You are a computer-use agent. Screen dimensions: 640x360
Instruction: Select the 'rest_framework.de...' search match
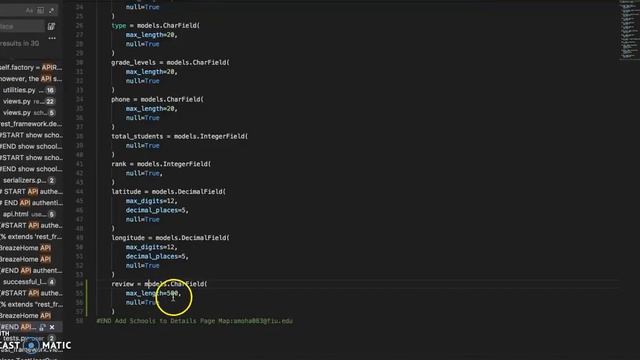click(31, 124)
